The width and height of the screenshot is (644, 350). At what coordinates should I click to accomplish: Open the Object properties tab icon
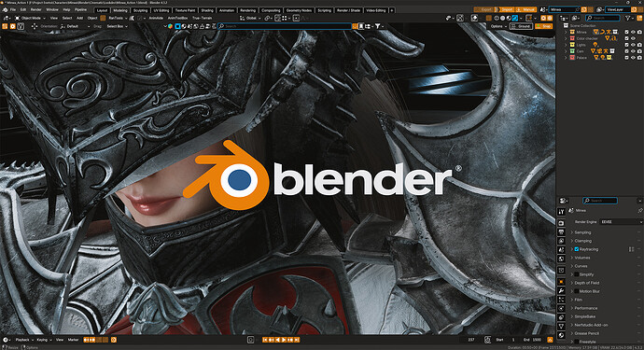point(561,282)
